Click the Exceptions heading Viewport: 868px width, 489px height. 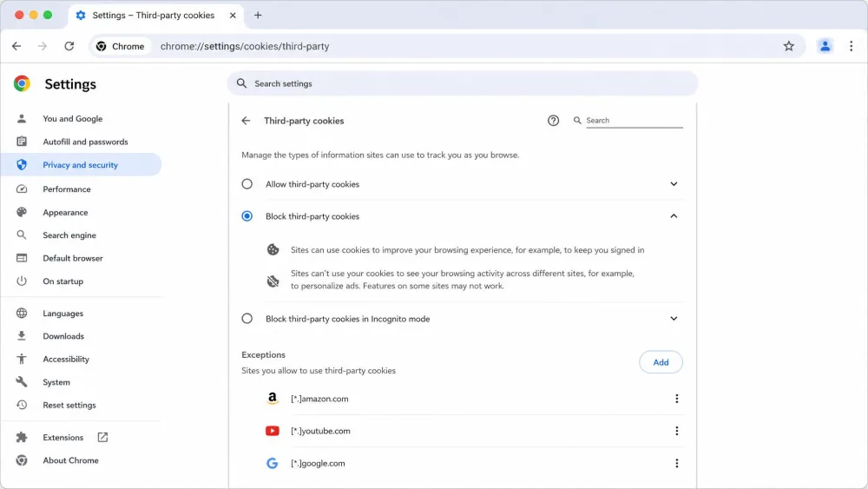(x=264, y=354)
